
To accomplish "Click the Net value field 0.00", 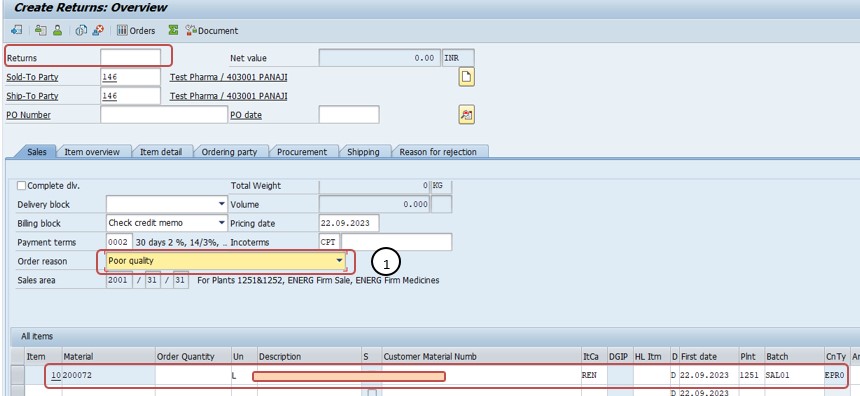I will [380, 58].
